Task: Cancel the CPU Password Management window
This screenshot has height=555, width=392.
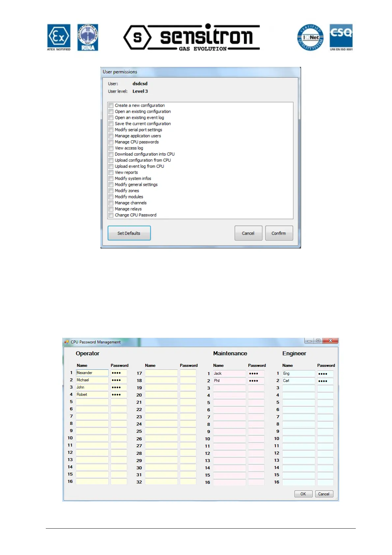Action: tap(324, 494)
